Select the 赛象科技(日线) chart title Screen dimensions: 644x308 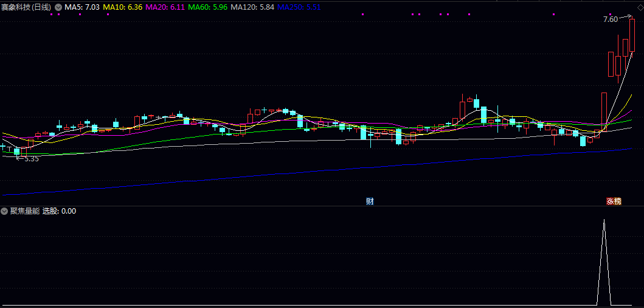click(x=27, y=7)
